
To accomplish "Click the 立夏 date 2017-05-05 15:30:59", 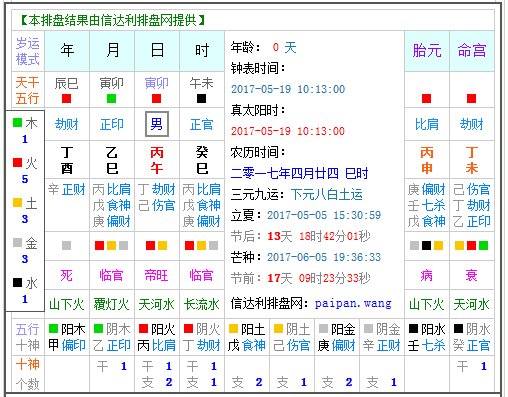I will [x=324, y=215].
